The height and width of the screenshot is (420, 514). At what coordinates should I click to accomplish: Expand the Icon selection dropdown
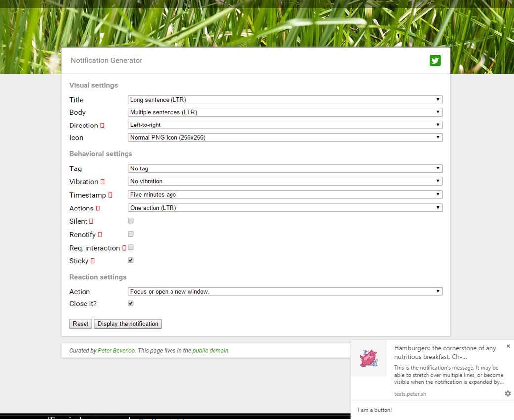285,138
